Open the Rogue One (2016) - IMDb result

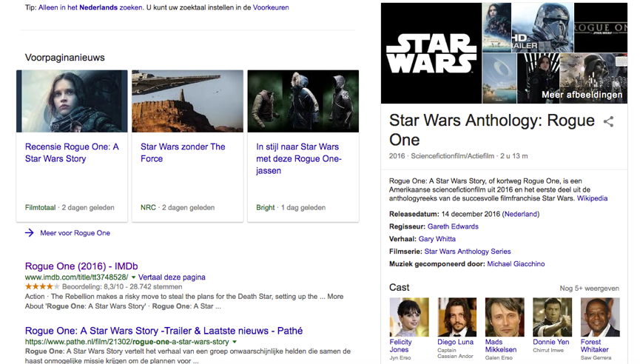81,266
